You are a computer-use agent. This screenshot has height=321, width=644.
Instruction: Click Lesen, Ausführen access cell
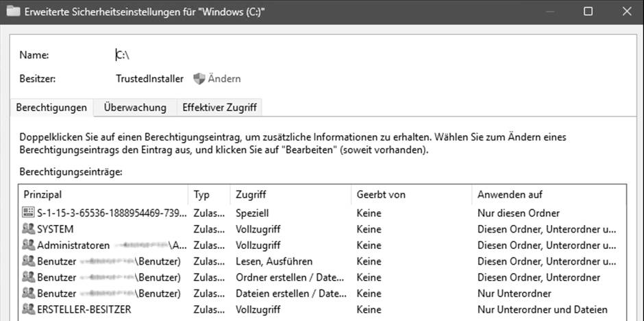(274, 261)
